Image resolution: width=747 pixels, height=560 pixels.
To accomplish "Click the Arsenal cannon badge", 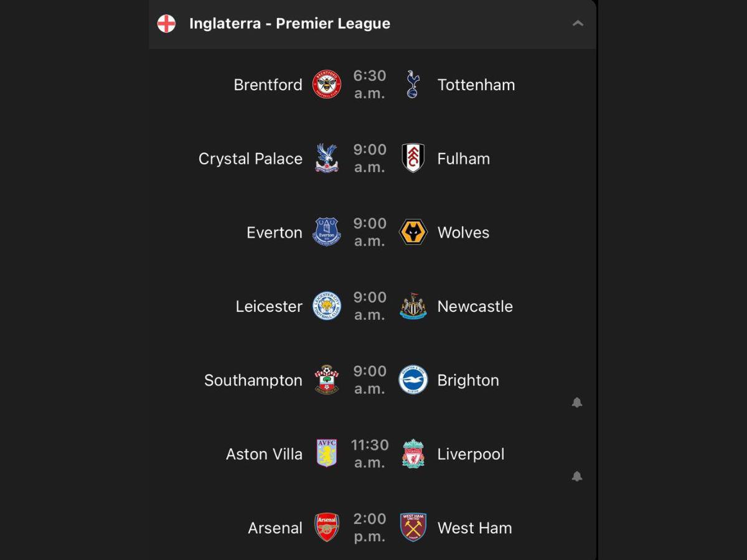I will pyautogui.click(x=326, y=528).
